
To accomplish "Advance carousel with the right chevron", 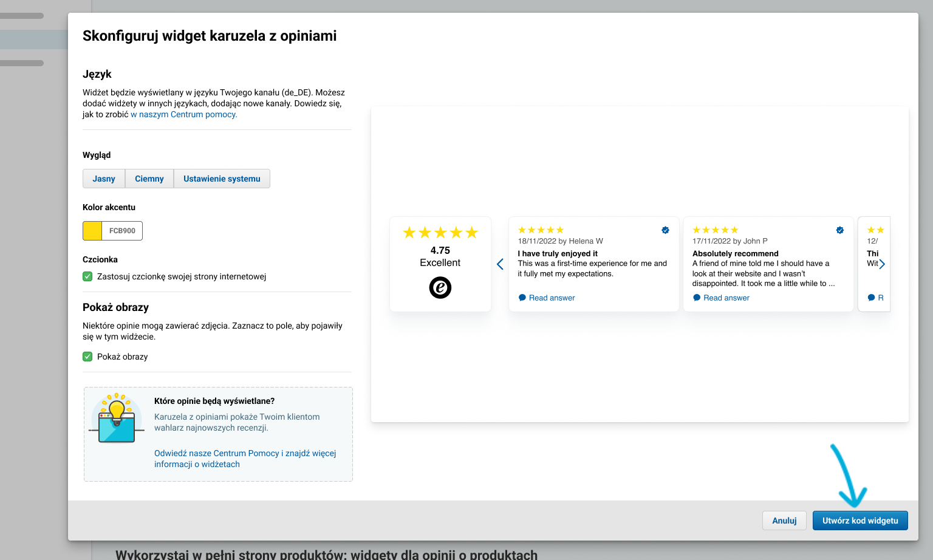I will (x=882, y=264).
